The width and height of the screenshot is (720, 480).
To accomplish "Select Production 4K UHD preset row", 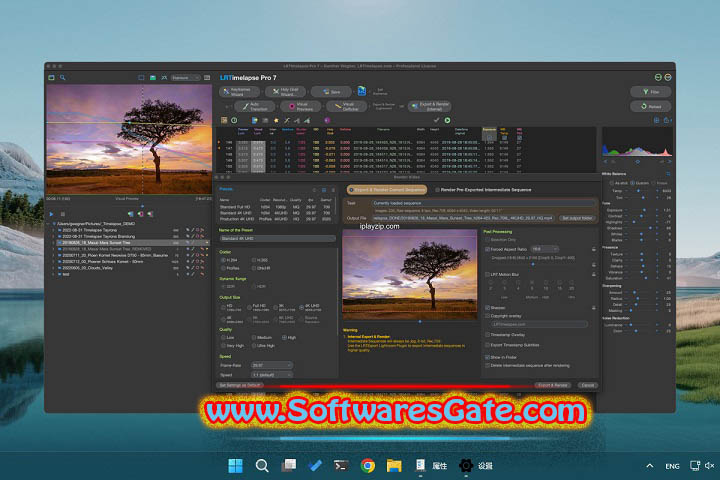I will (276, 219).
